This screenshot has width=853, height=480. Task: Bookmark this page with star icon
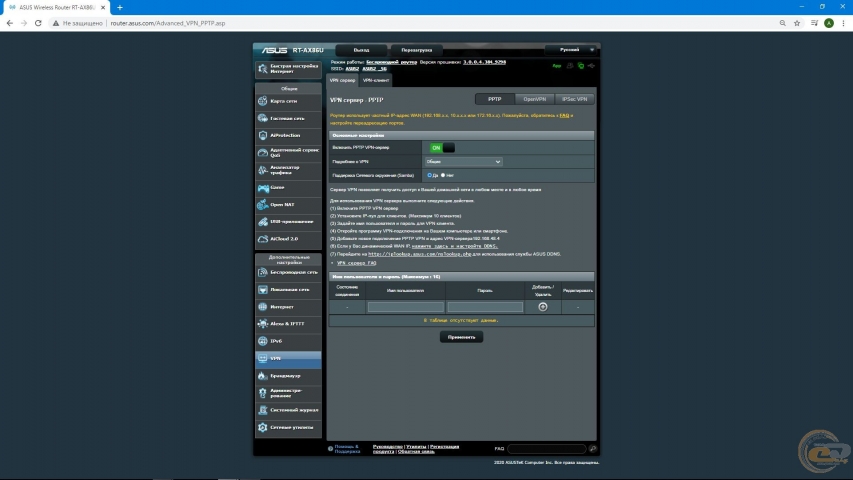coord(797,23)
